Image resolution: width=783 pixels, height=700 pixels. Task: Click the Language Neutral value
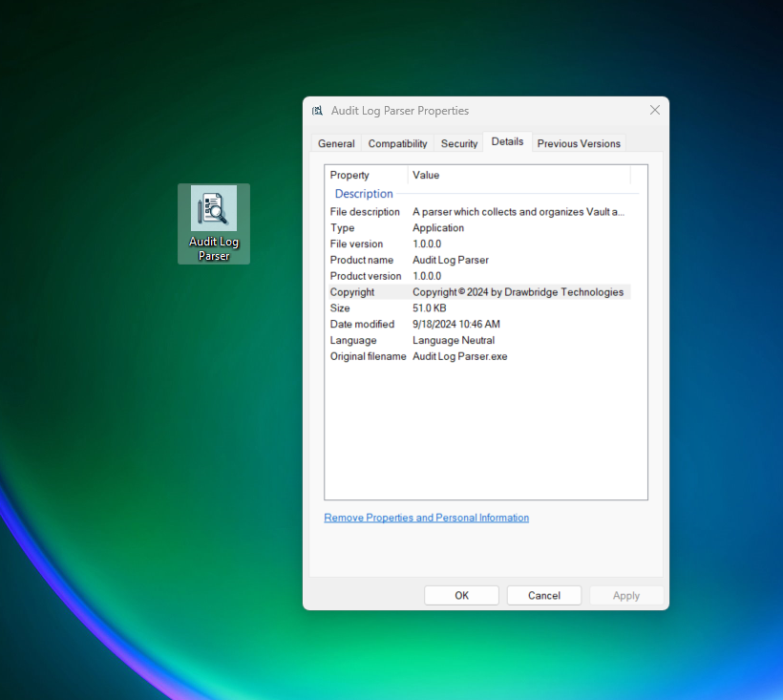click(x=454, y=340)
